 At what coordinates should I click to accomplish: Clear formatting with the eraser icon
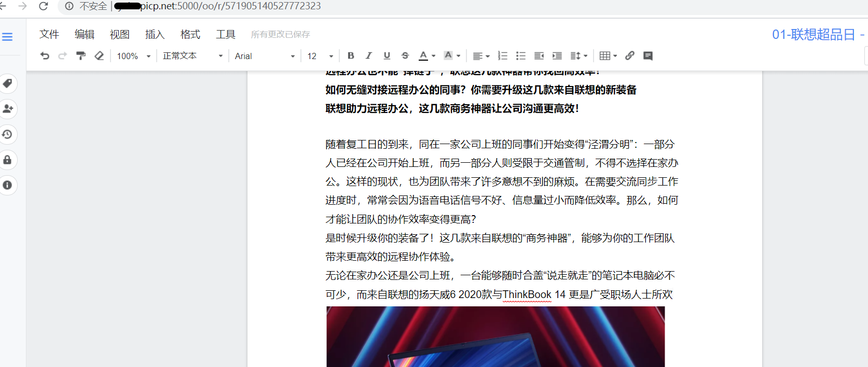[99, 55]
